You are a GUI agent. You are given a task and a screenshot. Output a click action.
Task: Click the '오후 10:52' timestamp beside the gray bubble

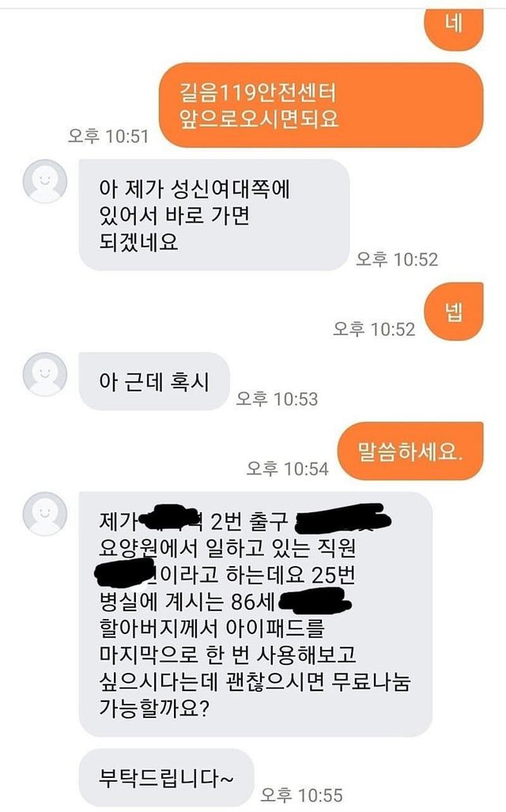(x=397, y=259)
